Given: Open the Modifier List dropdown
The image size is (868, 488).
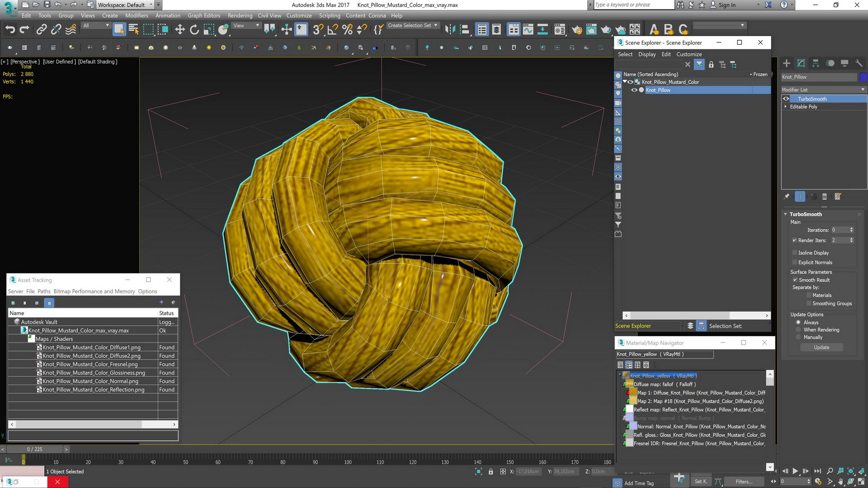Looking at the screenshot, I should pos(824,89).
